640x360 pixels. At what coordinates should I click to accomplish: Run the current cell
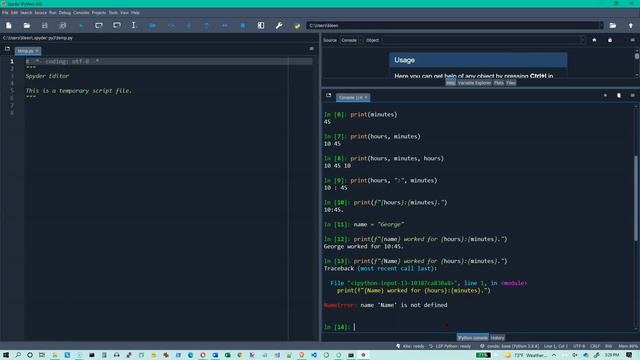pyautogui.click(x=99, y=25)
